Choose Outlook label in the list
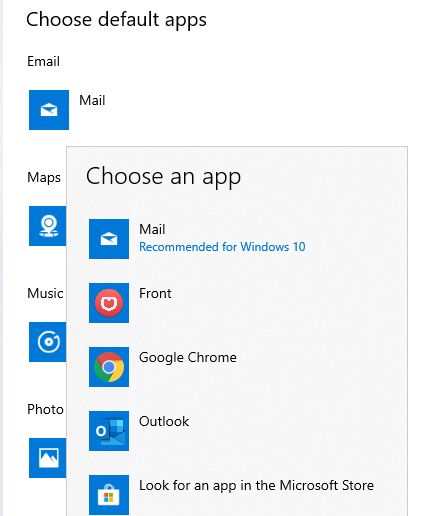 164,421
